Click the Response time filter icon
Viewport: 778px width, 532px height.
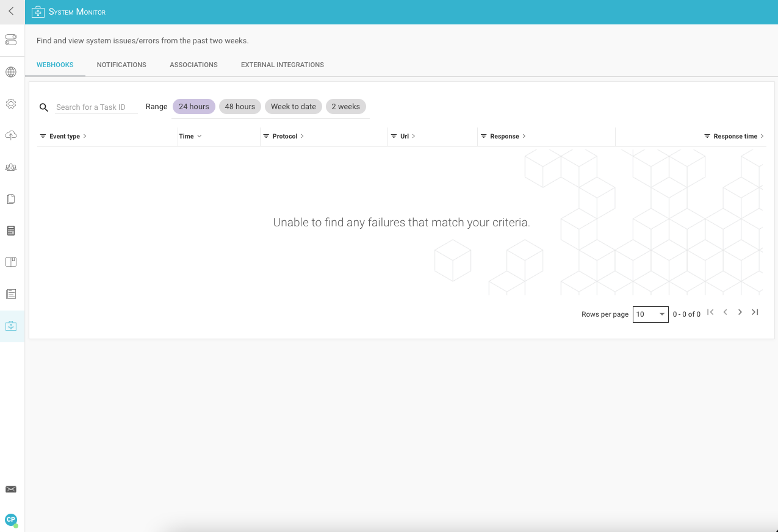(x=707, y=136)
